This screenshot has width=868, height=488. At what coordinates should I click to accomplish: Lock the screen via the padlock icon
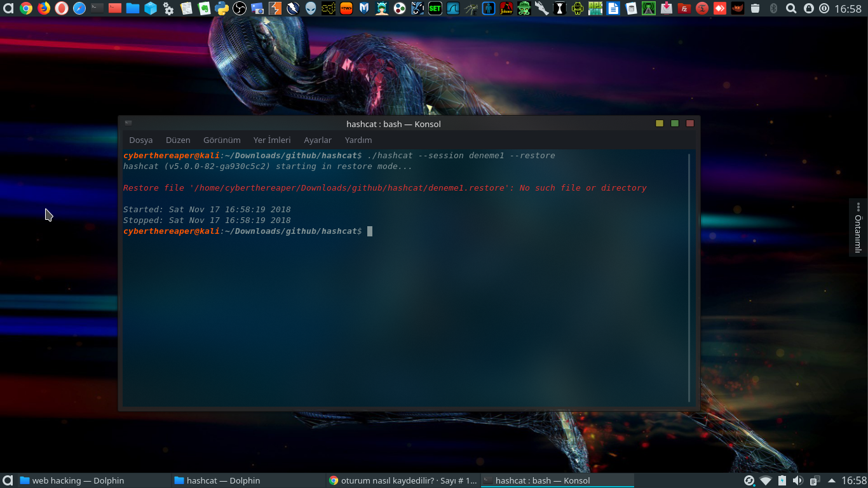click(x=808, y=9)
